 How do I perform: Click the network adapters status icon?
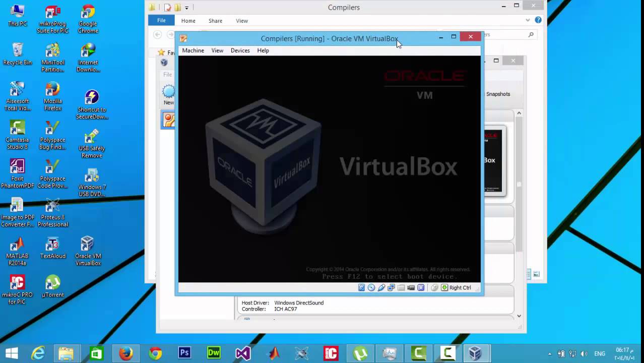pyautogui.click(x=391, y=287)
